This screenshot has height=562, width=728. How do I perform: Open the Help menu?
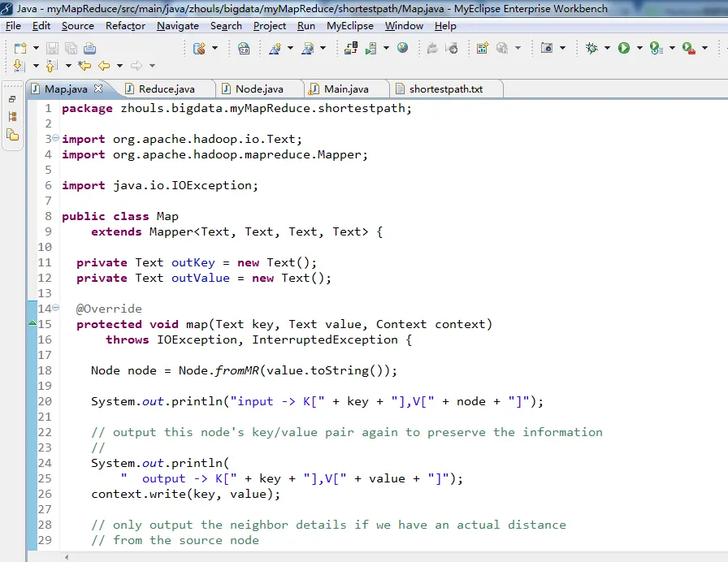[445, 26]
